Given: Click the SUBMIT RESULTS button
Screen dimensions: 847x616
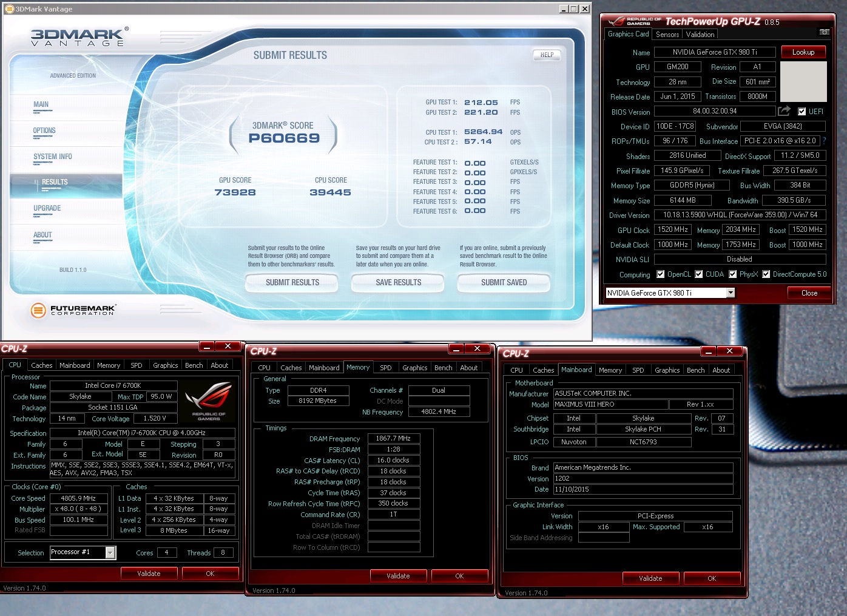Looking at the screenshot, I should (x=292, y=282).
